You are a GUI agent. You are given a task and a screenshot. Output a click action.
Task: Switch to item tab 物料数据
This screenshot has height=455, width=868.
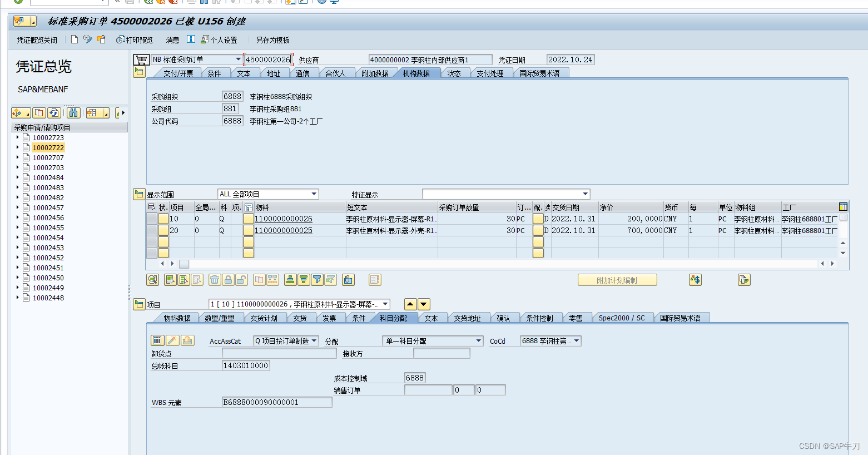click(x=177, y=318)
